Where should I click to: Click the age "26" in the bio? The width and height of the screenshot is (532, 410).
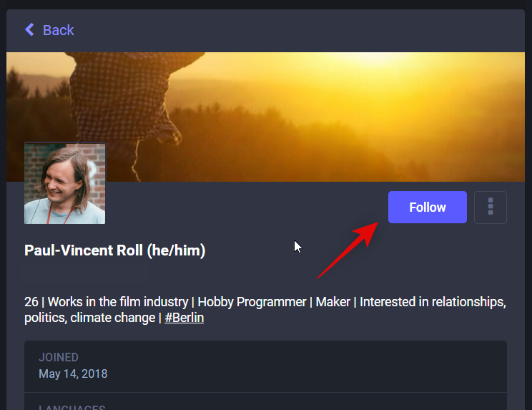point(31,302)
